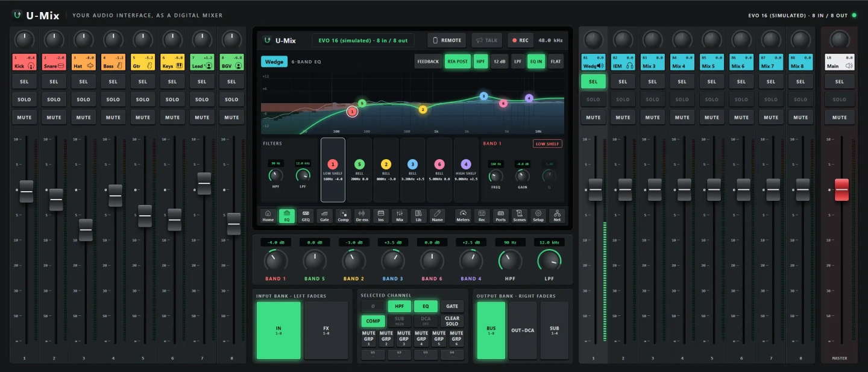The height and width of the screenshot is (372, 868).
Task: Click the IEM bus label with headphones
Action: (x=623, y=62)
